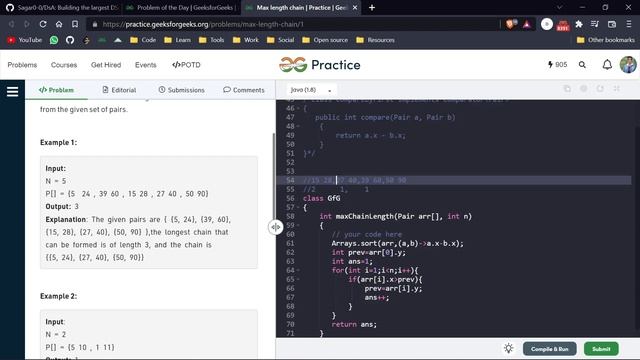Collapse code fold at line 57

pyautogui.click(x=298, y=207)
